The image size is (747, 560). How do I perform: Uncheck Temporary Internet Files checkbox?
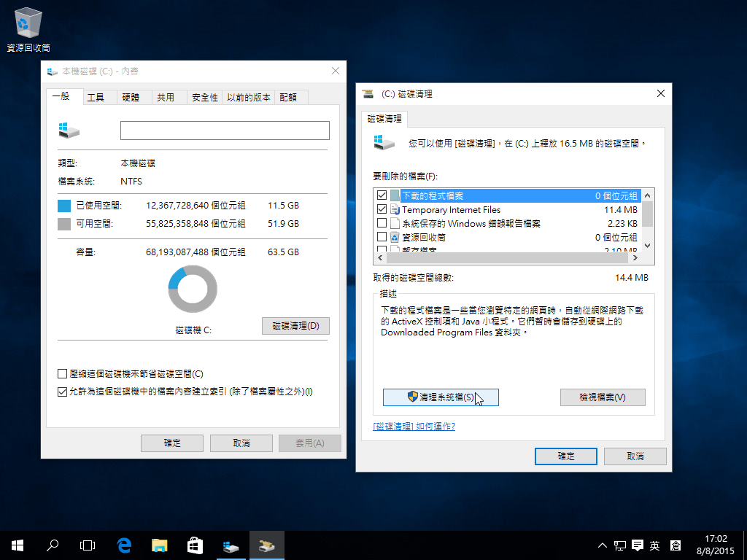(x=382, y=209)
